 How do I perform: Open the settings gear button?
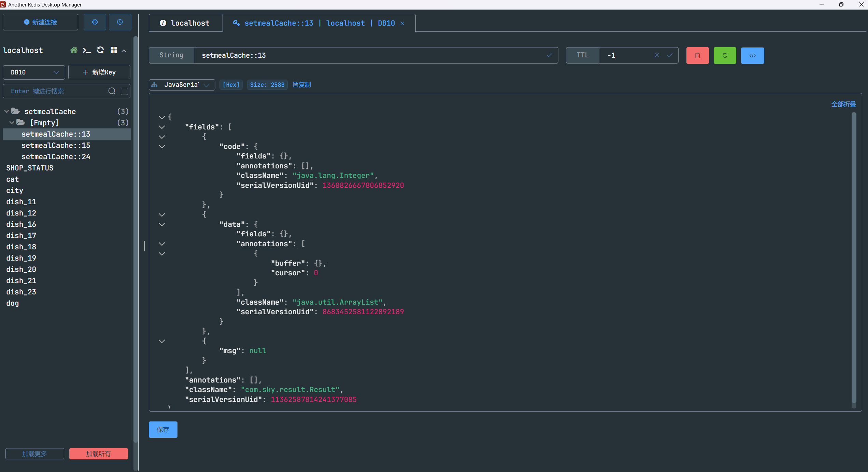95,22
